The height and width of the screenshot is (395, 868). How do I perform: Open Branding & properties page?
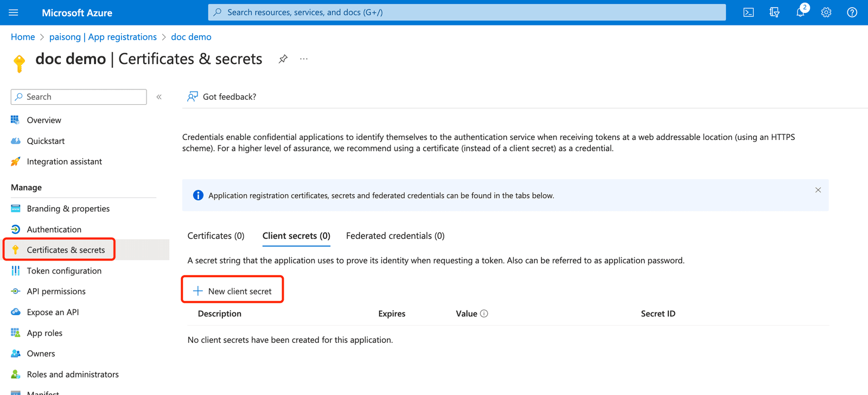click(x=68, y=209)
